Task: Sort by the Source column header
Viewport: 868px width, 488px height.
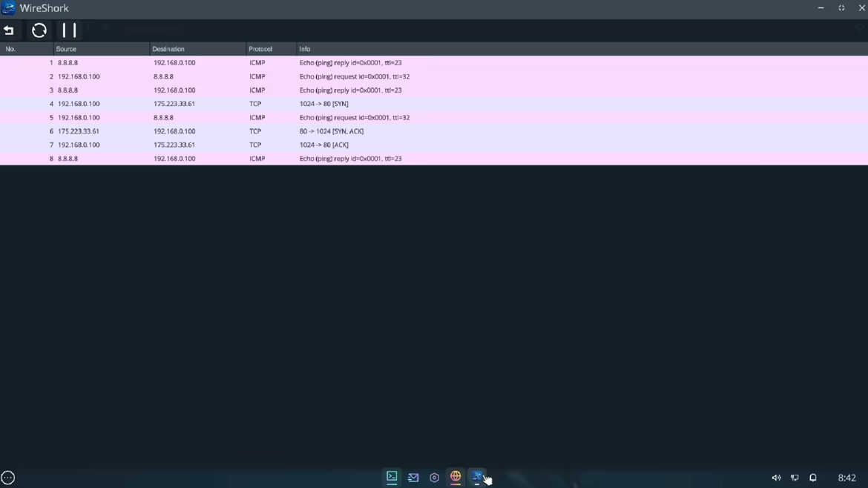Action: pos(102,49)
